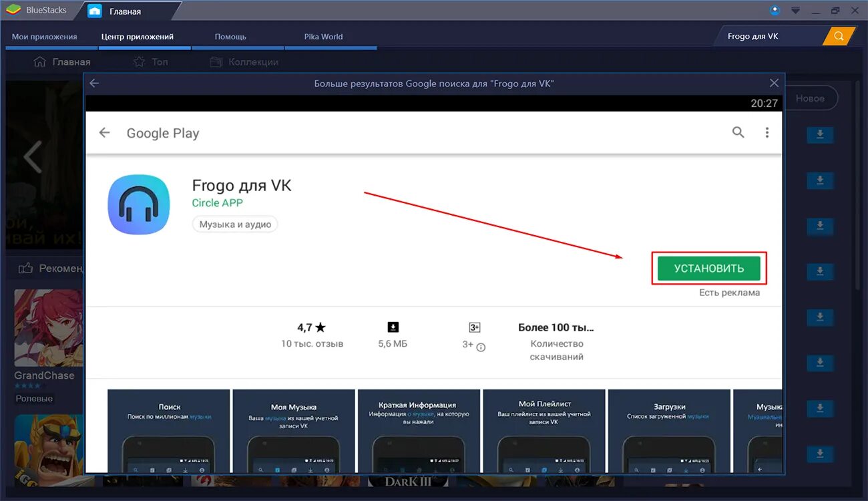Click the back arrow in search results dialog
868x501 pixels.
[x=94, y=83]
